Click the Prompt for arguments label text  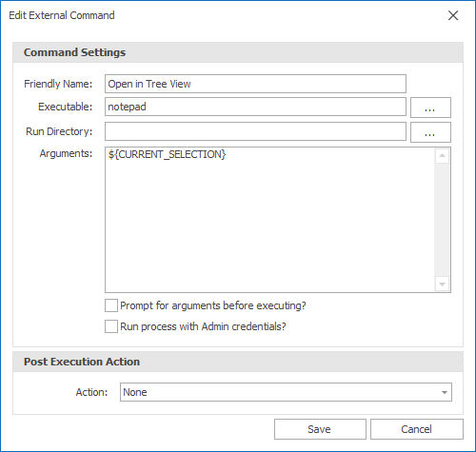click(x=213, y=305)
